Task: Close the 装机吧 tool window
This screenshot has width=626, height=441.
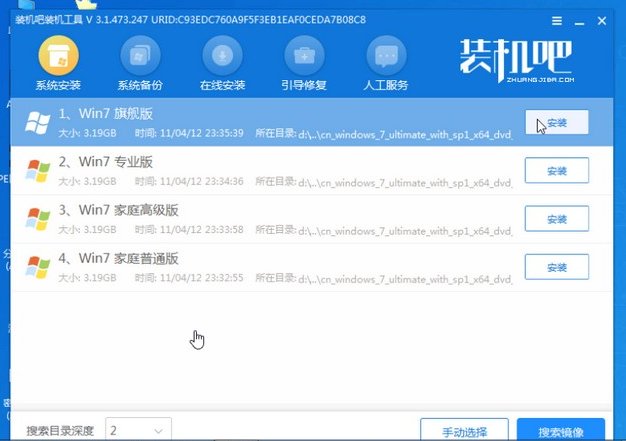Action: pos(602,21)
